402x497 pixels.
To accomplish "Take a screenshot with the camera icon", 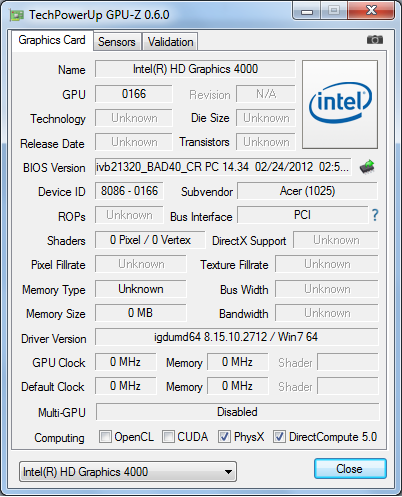I will pyautogui.click(x=375, y=40).
